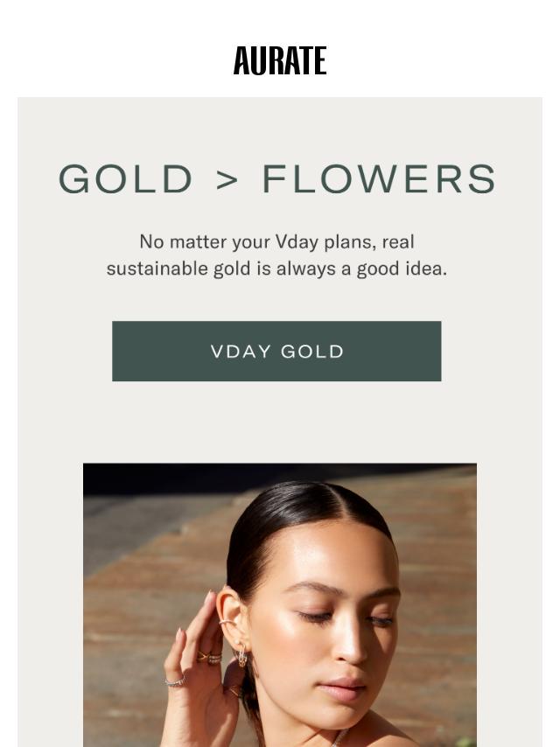Click the stacked gold rings on the middle finger

point(210,658)
